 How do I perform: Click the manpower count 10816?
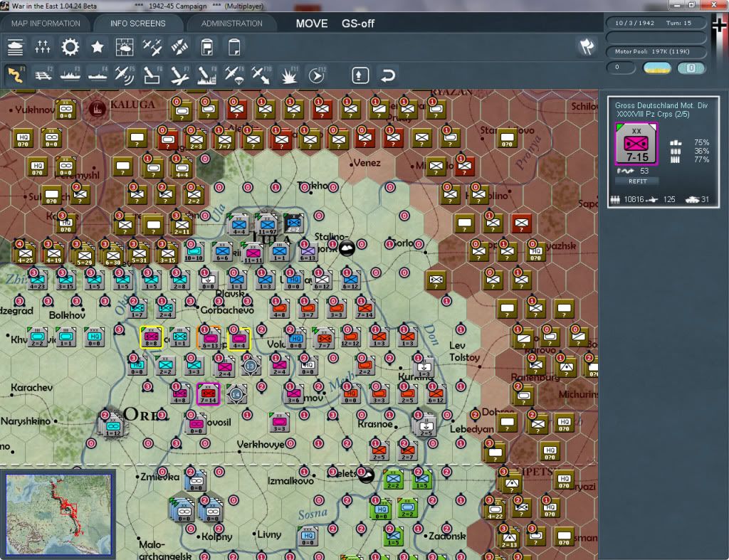coord(634,199)
